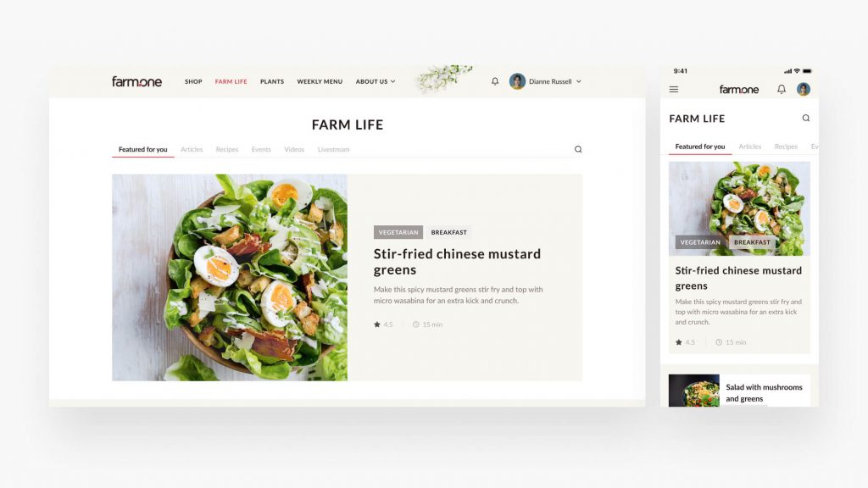868x488 pixels.
Task: Open search in the desktop Farm Life tabs bar
Action: point(578,149)
